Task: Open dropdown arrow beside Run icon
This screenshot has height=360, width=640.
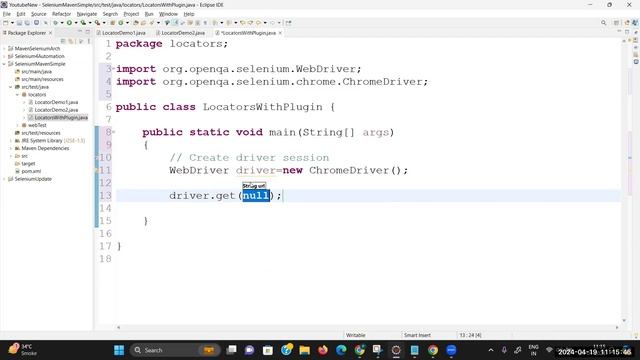Action: pyautogui.click(x=76, y=23)
